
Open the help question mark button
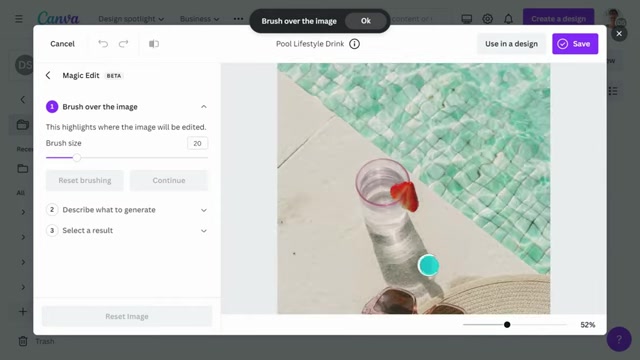[x=619, y=339]
